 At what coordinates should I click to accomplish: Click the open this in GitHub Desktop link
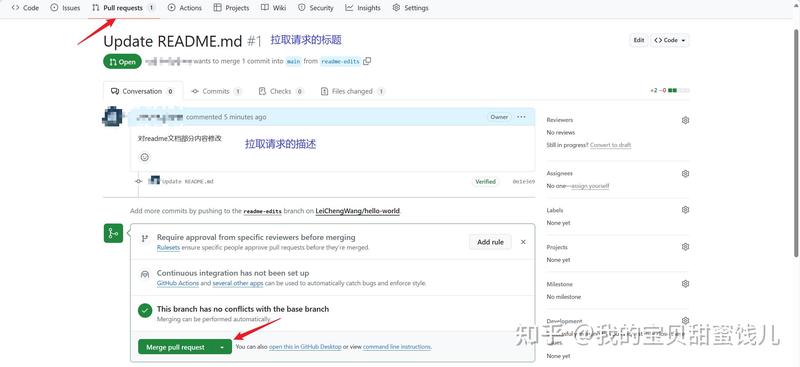pyautogui.click(x=305, y=347)
